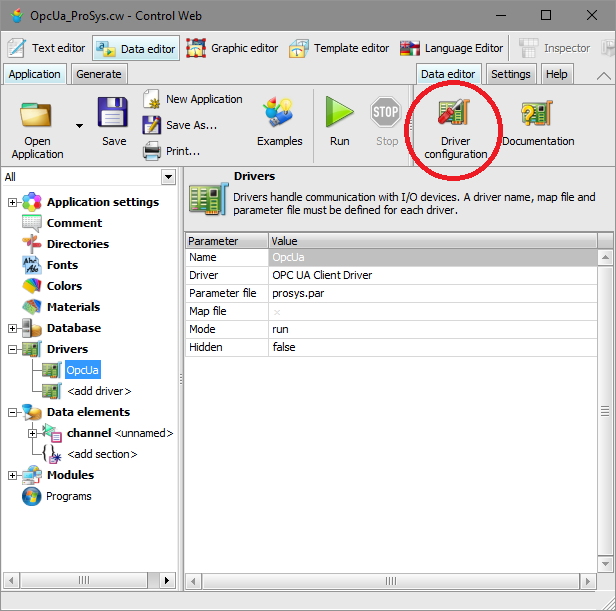Select the Application ribbon tab
The width and height of the screenshot is (616, 611).
35,74
